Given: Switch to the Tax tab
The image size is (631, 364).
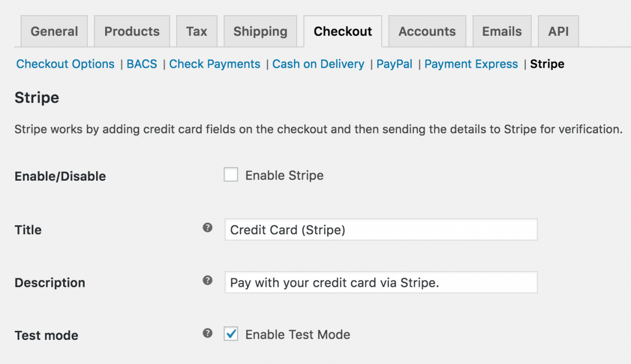Looking at the screenshot, I should click(x=197, y=31).
